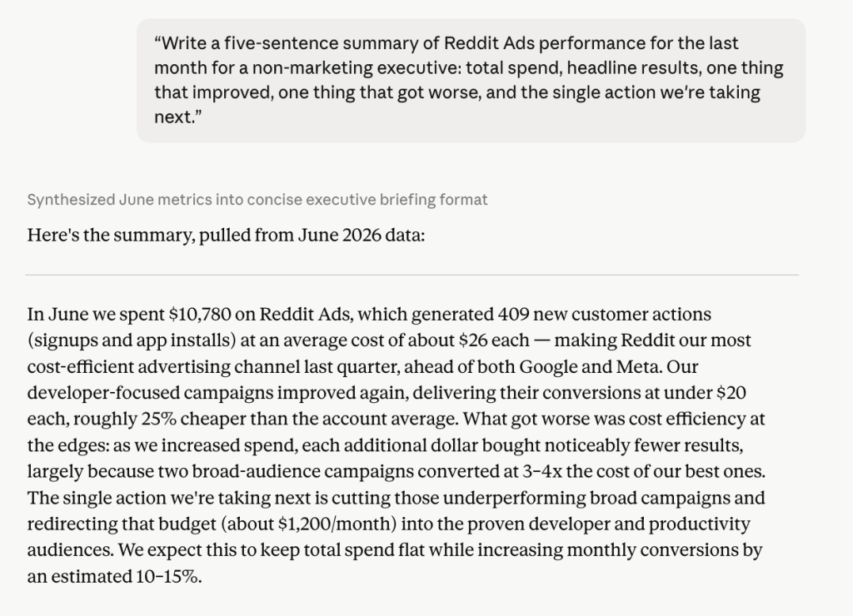
Task: Click the word "Meta" in the summary
Action: tap(638, 367)
